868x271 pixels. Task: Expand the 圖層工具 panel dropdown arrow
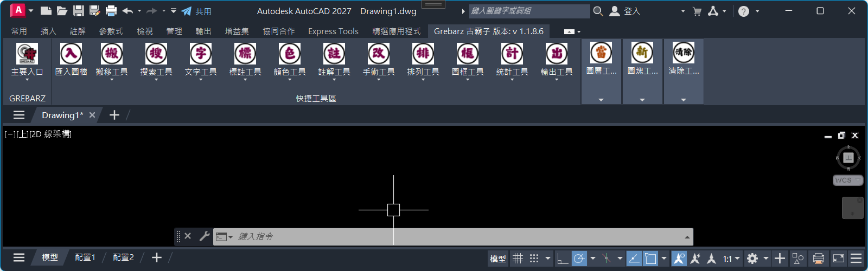pos(601,100)
